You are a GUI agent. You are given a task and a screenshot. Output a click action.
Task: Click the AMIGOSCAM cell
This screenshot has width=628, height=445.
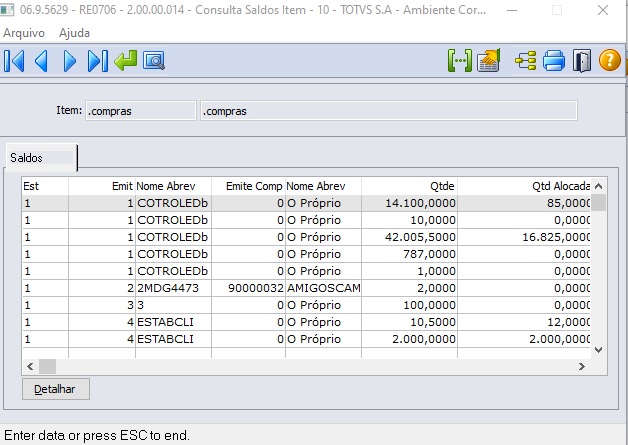pos(323,288)
